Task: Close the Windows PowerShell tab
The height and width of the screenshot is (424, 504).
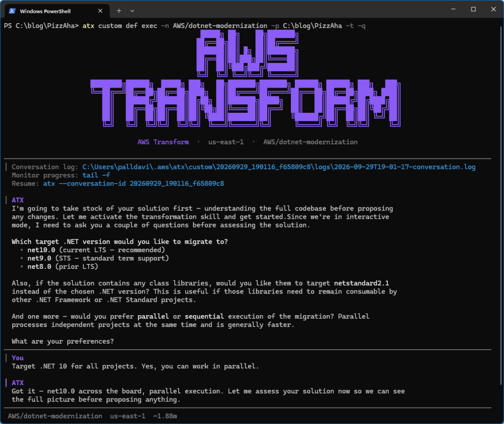Action: pos(100,11)
